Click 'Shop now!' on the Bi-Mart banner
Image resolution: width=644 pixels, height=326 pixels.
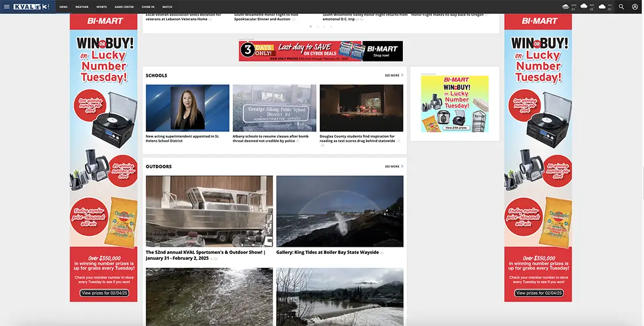pos(382,56)
